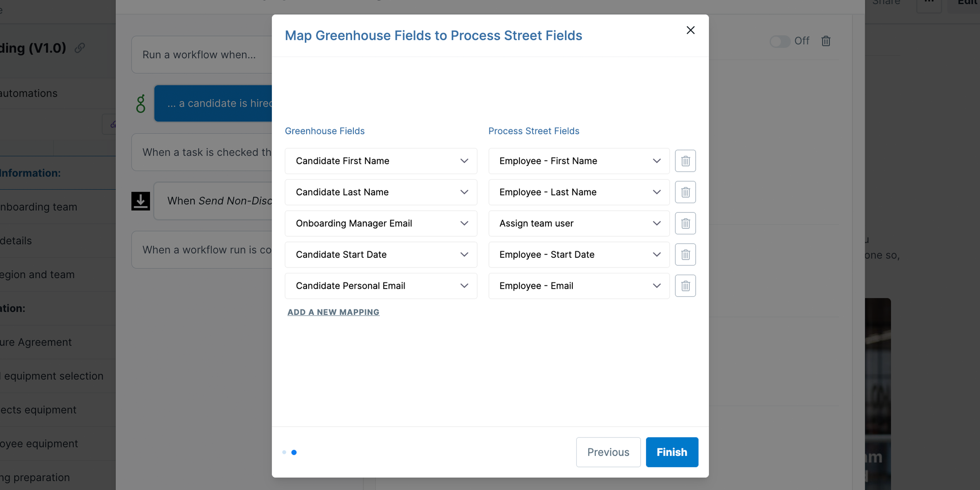
Task: Toggle the automation Off switch
Action: pyautogui.click(x=780, y=41)
